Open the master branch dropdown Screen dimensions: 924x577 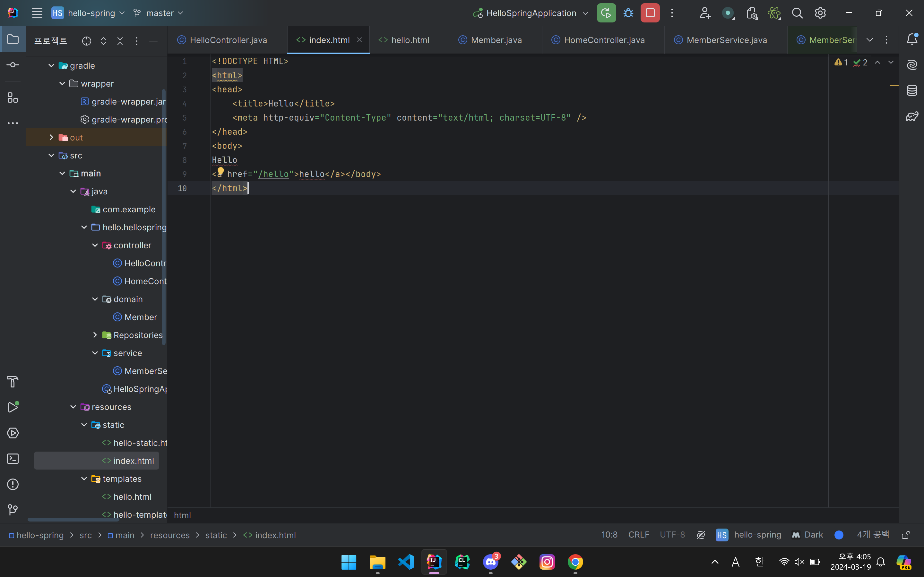158,13
